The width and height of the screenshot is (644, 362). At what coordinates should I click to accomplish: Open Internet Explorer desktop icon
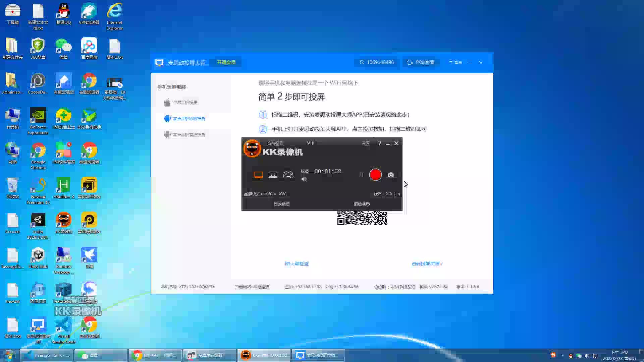pos(114,17)
